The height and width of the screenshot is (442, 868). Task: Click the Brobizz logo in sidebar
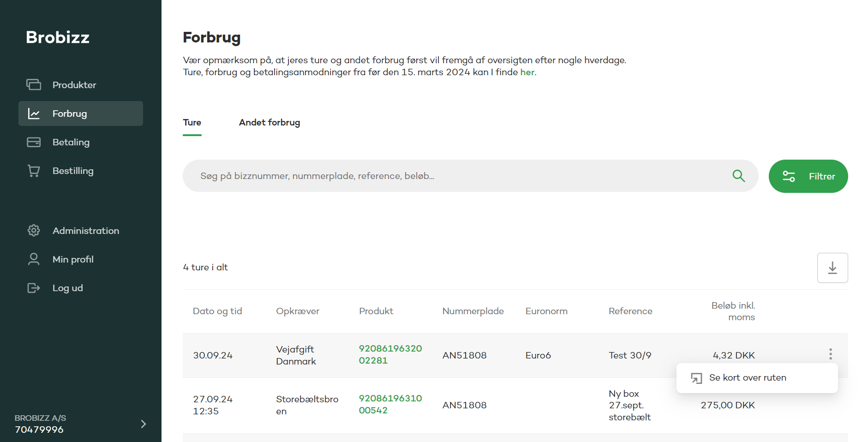(58, 37)
